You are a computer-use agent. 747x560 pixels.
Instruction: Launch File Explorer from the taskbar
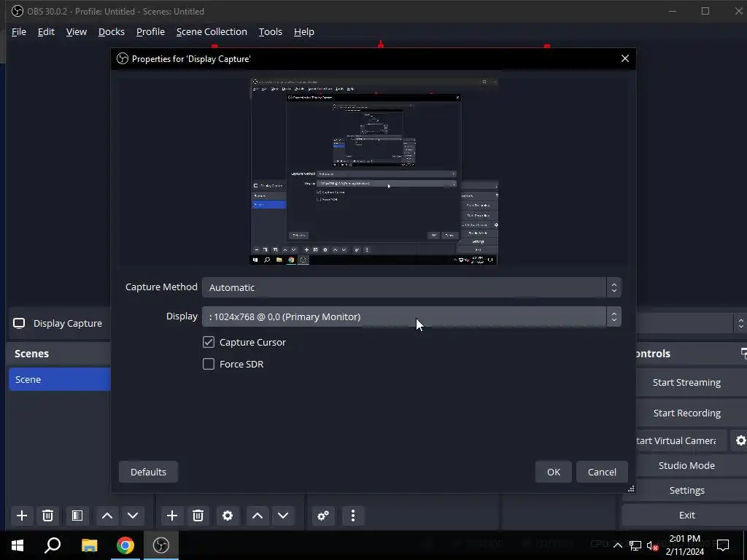click(89, 545)
